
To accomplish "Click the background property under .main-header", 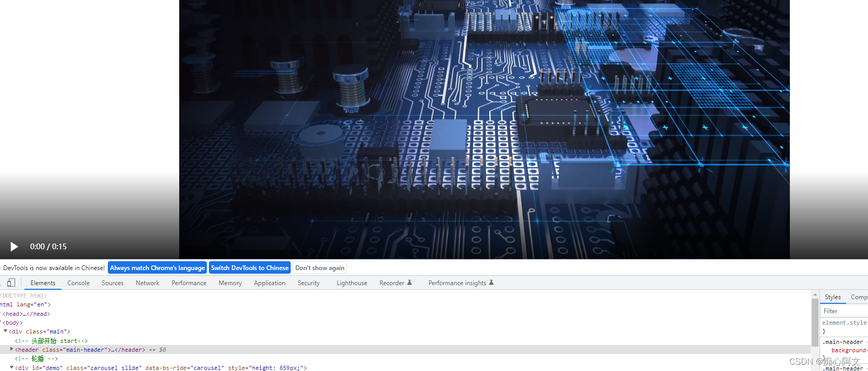I will coord(849,350).
